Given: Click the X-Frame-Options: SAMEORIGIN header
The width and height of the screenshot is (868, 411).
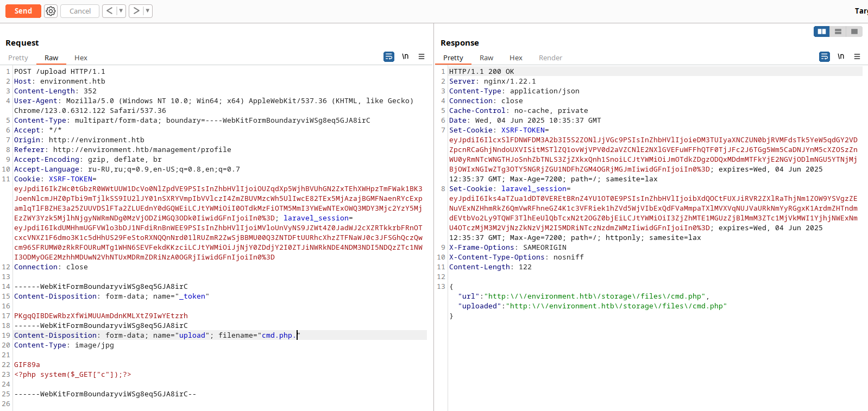Looking at the screenshot, I should 508,248.
